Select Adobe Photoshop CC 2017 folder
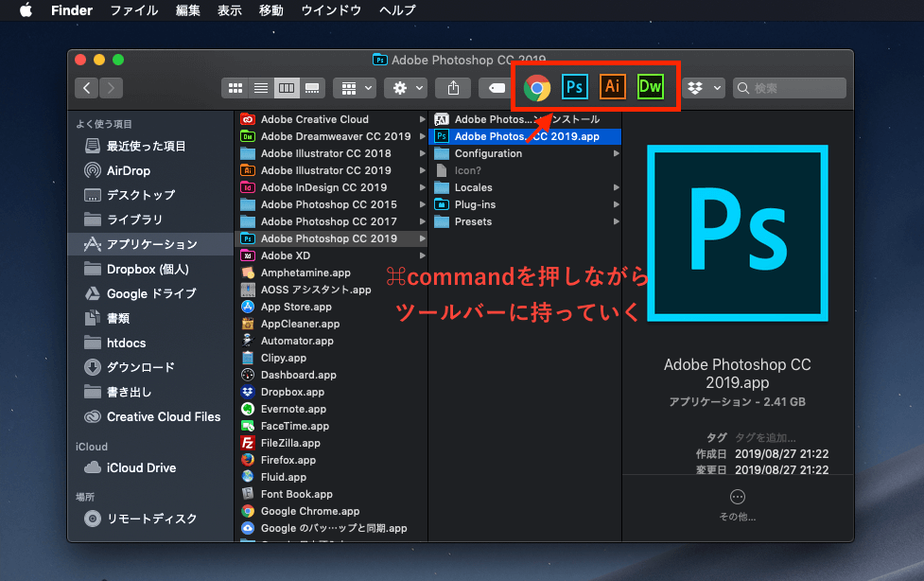924x581 pixels. (332, 221)
